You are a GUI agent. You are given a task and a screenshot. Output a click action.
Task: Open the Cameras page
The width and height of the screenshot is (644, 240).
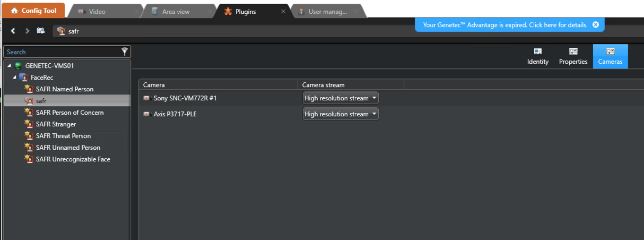click(x=611, y=56)
